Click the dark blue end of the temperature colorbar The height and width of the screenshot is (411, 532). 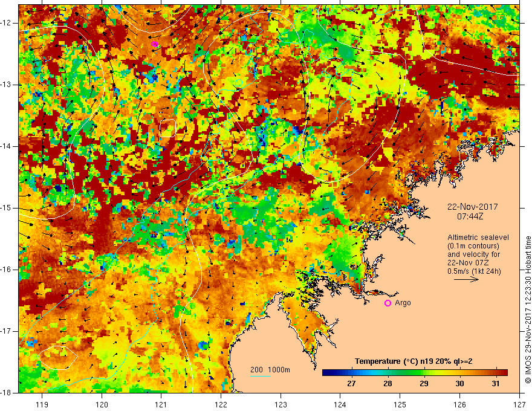[x=328, y=373]
